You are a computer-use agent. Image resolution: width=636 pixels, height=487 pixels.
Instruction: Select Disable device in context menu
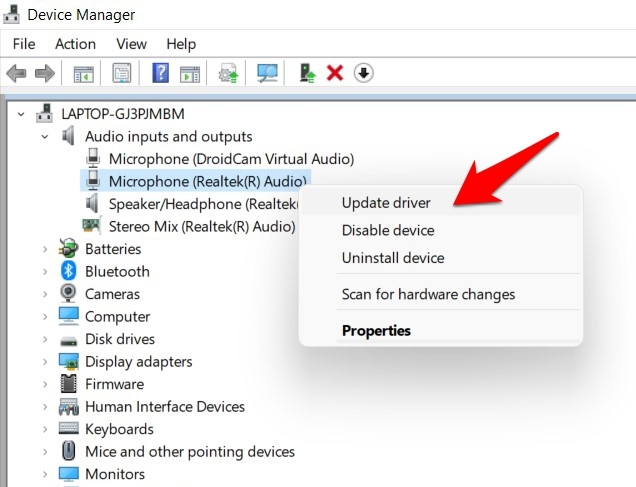coord(388,231)
